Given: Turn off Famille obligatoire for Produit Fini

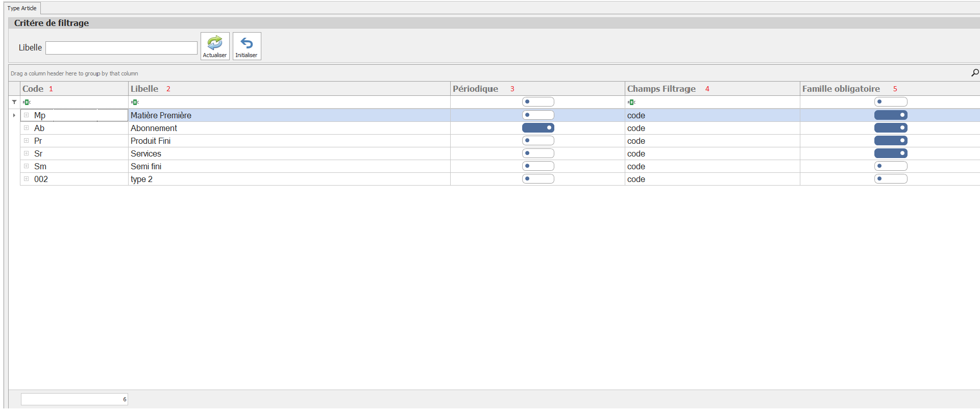Looking at the screenshot, I should [890, 141].
